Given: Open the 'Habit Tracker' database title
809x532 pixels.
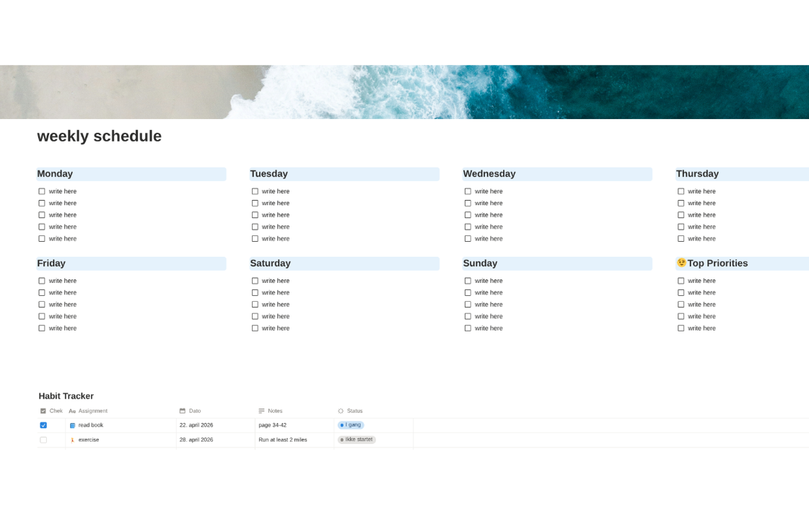Looking at the screenshot, I should click(x=66, y=396).
